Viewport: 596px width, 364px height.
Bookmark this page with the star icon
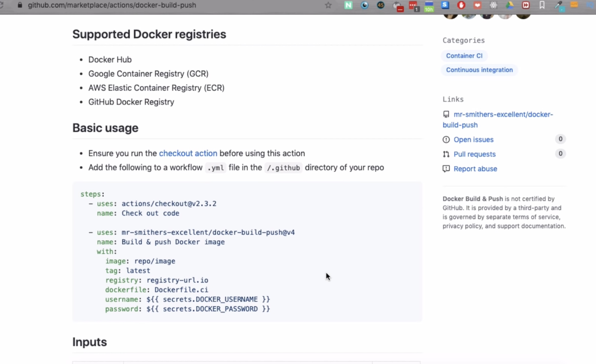(328, 5)
